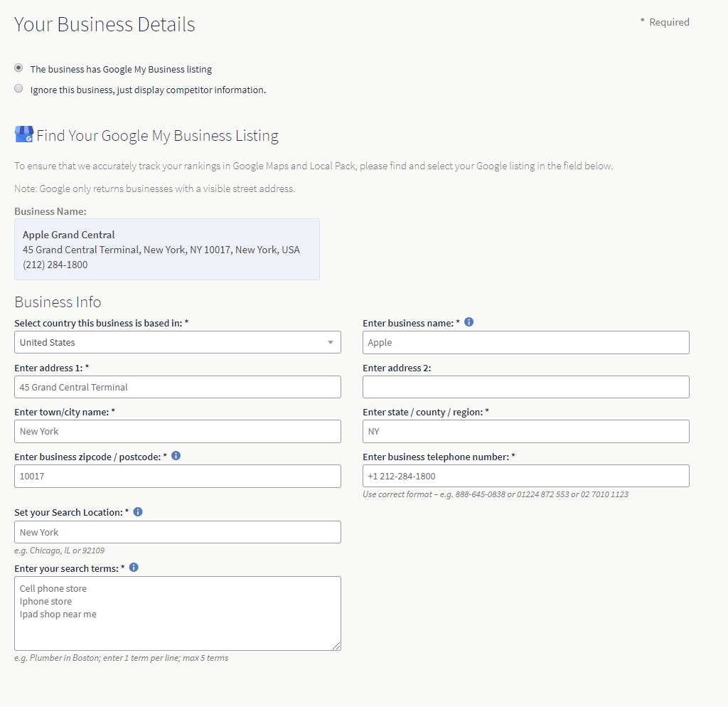
Task: Click the empty address 2 input field
Action: (x=526, y=387)
